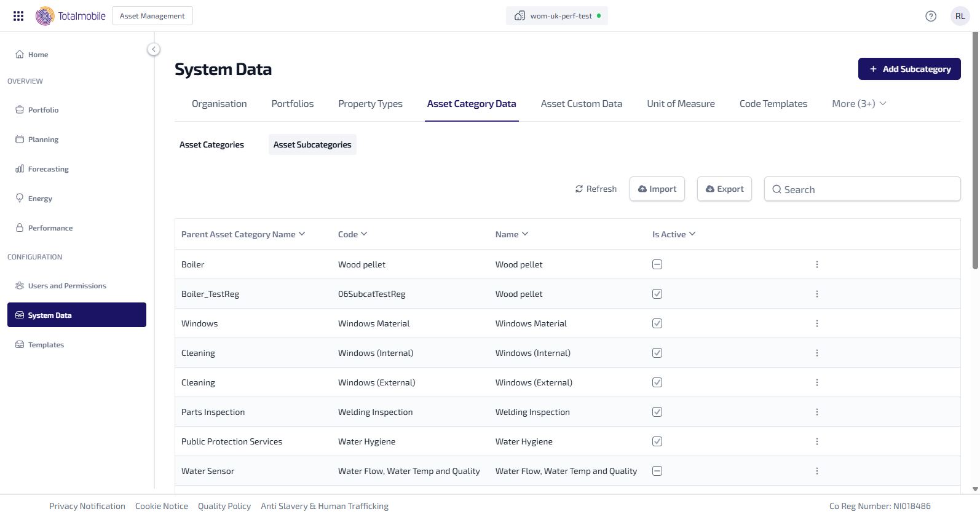980x517 pixels.
Task: Toggle Is Active checkbox for Windows Material
Action: tap(657, 323)
